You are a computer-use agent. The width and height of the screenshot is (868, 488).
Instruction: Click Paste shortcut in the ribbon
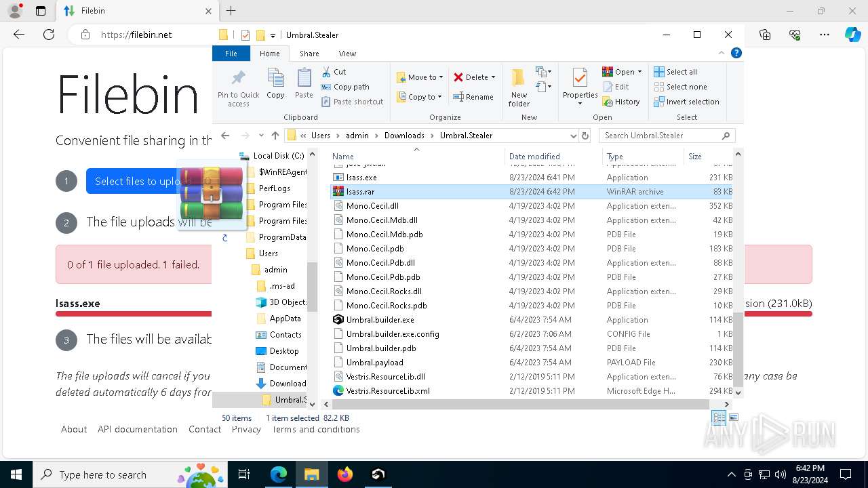tap(352, 102)
